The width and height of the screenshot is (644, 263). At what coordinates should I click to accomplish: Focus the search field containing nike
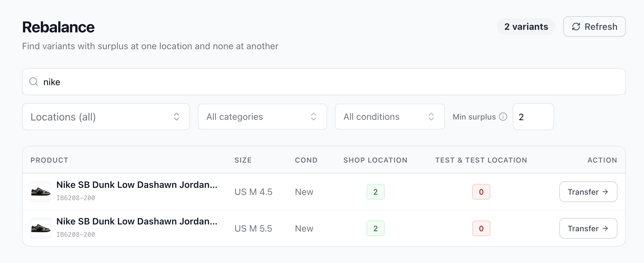click(324, 82)
